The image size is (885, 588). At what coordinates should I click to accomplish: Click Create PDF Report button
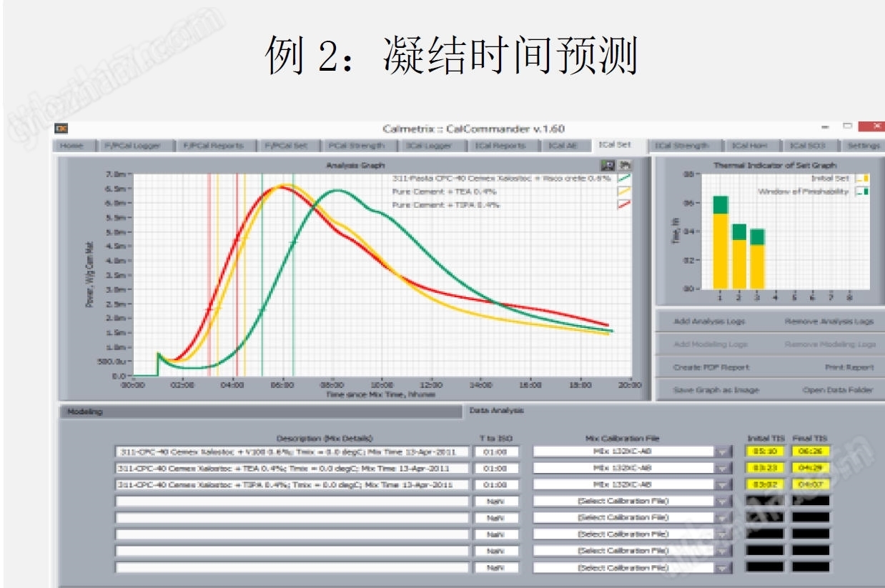[711, 367]
